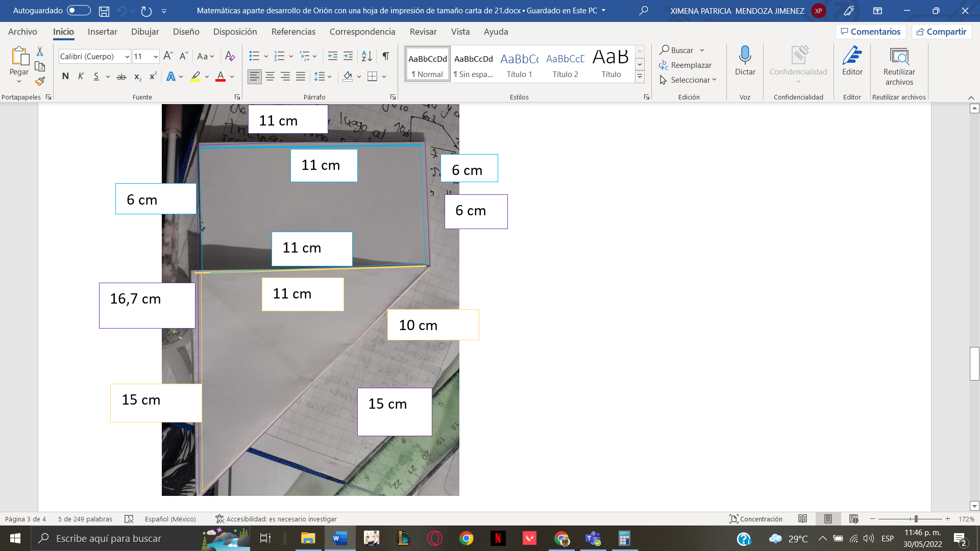Apply subscript formatting
Image resolution: width=980 pixels, height=551 pixels.
[x=137, y=76]
